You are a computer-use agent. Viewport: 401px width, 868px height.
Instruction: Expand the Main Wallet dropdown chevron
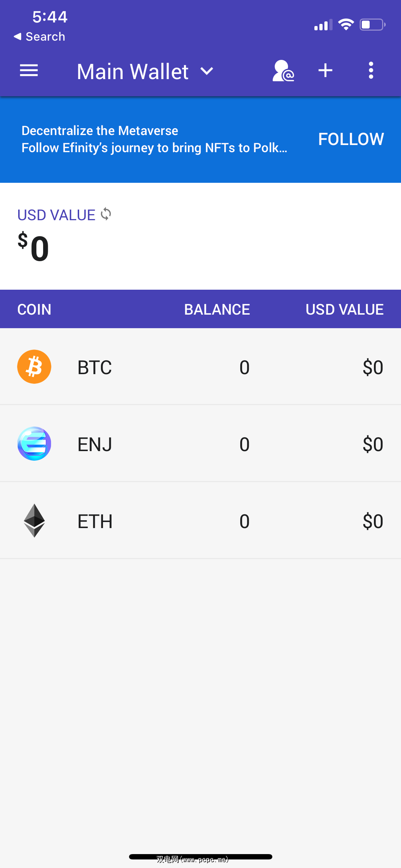pyautogui.click(x=207, y=71)
